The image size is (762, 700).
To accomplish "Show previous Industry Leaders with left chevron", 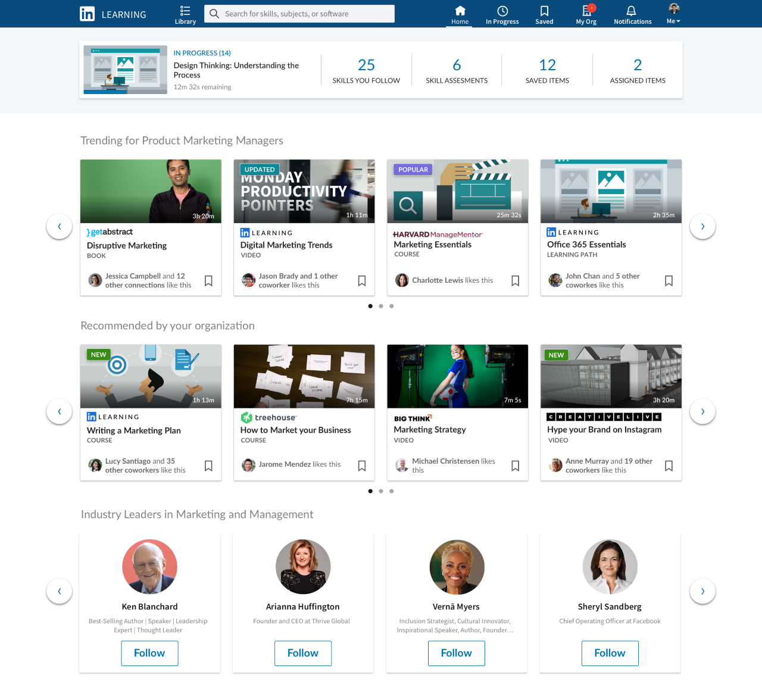I will tap(60, 591).
